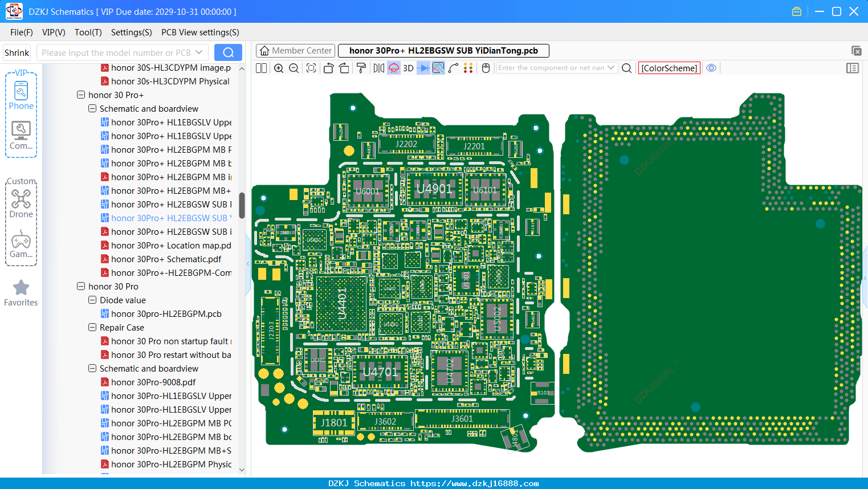Screen dimensions: 868x489
Task: Open honor 30 Pro non startup fault file
Action: tap(166, 341)
